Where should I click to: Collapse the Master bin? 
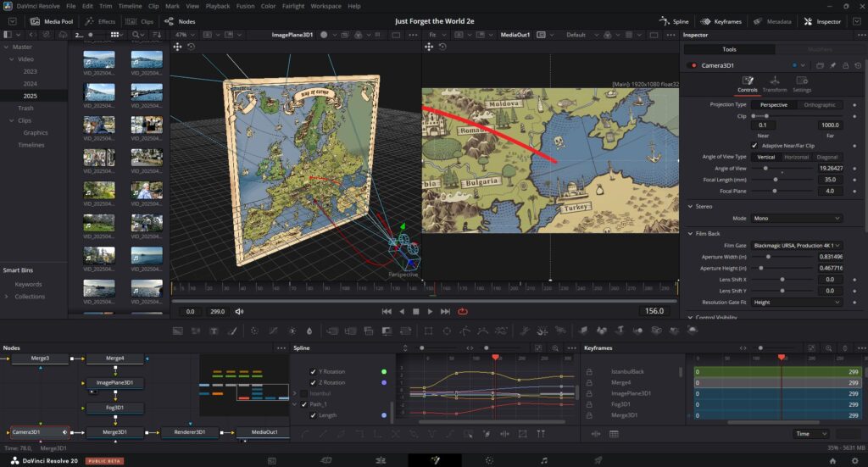pos(7,47)
